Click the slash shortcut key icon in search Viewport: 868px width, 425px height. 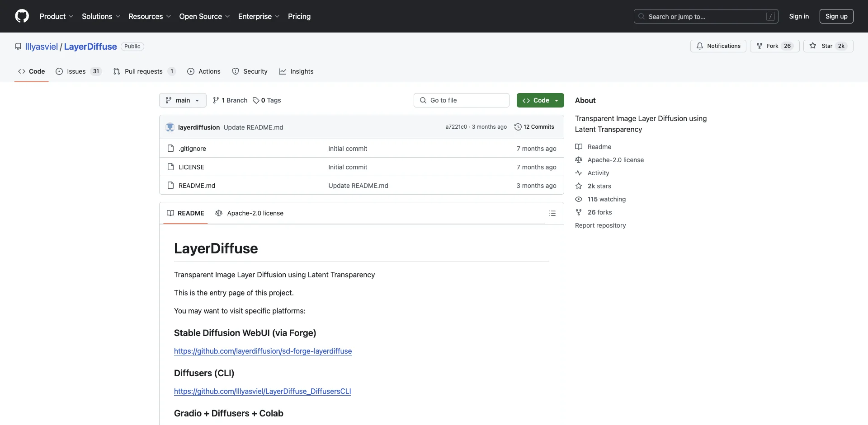771,16
